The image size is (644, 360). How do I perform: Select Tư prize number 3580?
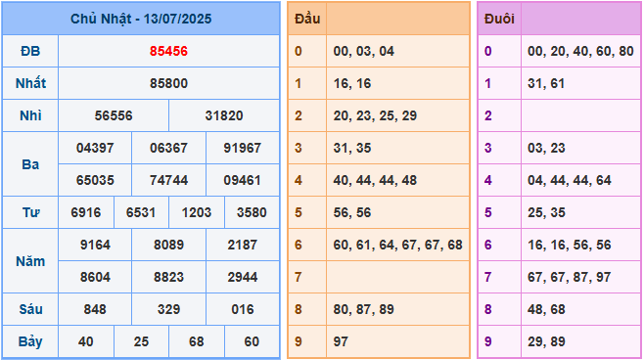[252, 212]
